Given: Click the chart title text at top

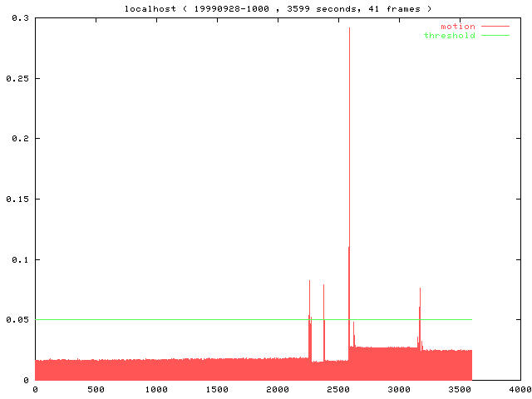Looking at the screenshot, I should 278,8.
